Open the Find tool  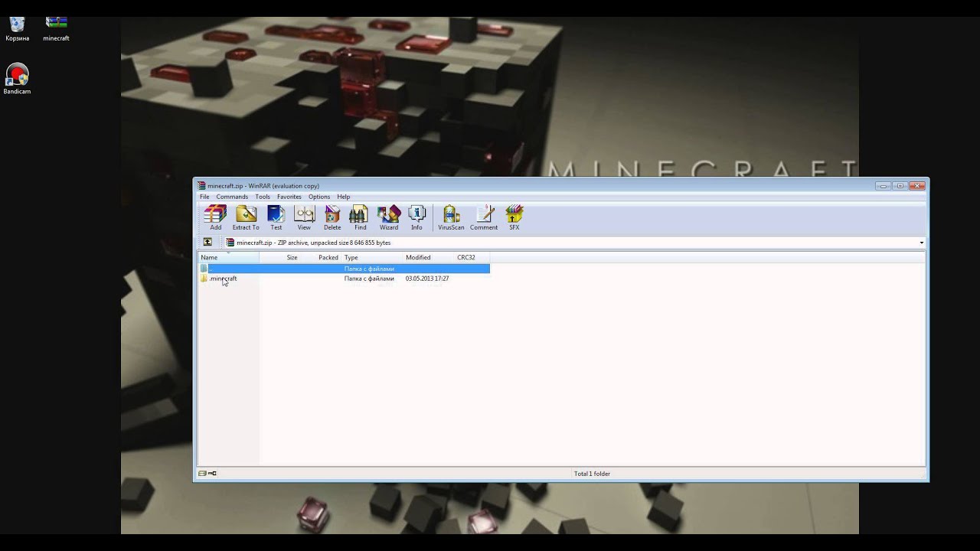(x=360, y=217)
